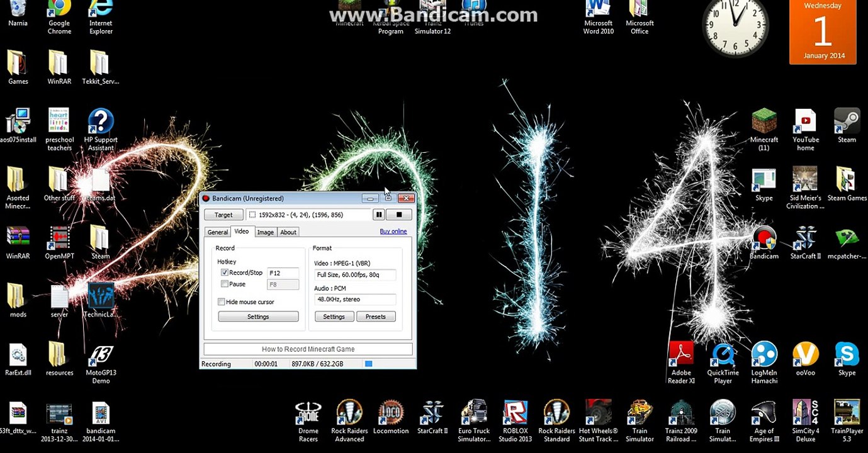The image size is (868, 453).
Task: Select the bandicam 2014-01-01 video file
Action: (x=101, y=423)
